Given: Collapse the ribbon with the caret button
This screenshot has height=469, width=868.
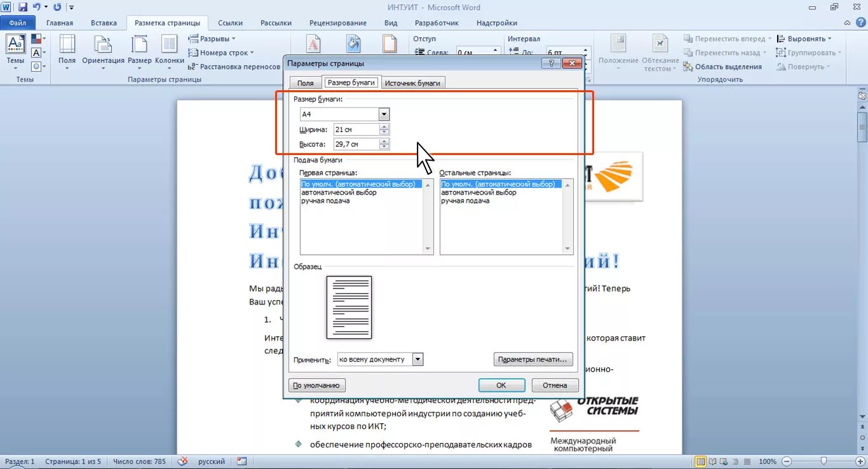Looking at the screenshot, I should tap(848, 23).
